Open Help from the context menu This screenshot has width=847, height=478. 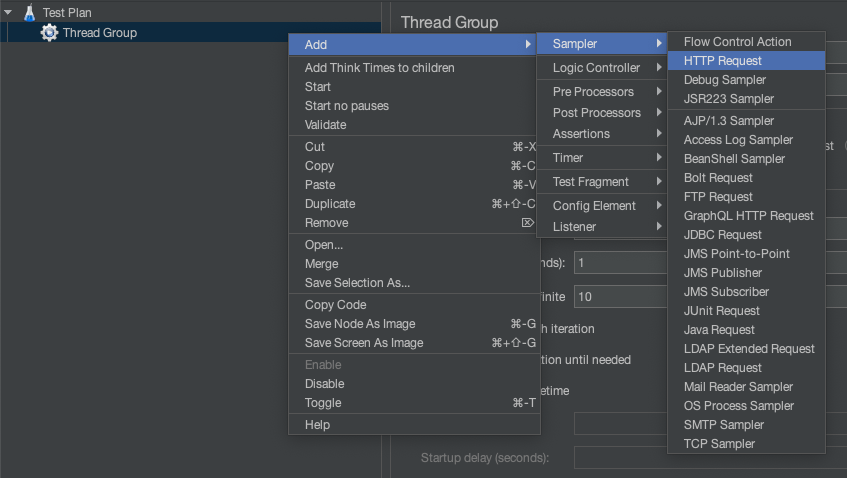(414, 425)
